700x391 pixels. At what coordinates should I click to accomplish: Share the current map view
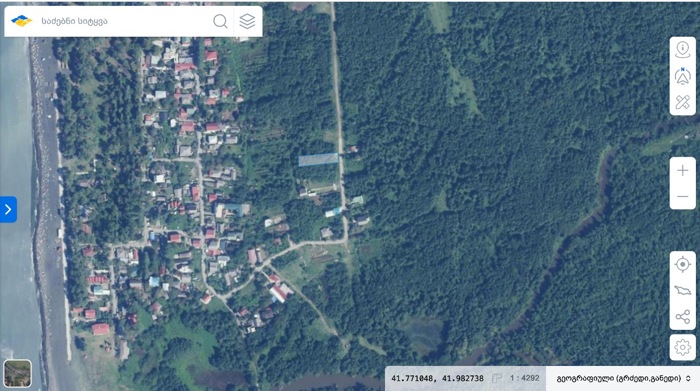coord(683,317)
